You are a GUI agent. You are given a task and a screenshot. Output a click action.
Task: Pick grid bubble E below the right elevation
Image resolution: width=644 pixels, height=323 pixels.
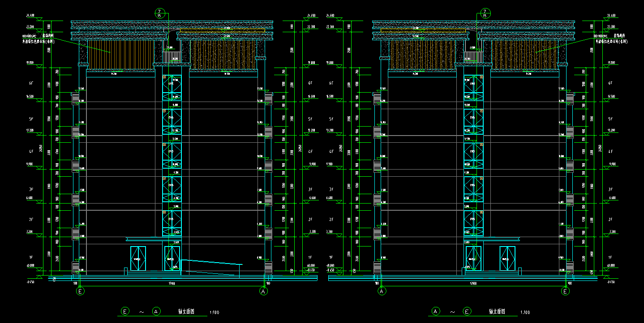point(566,291)
